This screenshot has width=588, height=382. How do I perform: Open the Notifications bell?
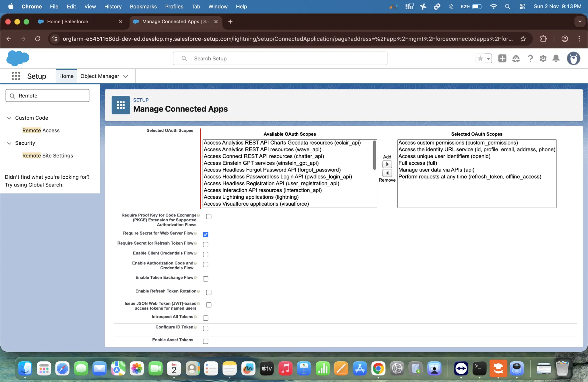[556, 59]
